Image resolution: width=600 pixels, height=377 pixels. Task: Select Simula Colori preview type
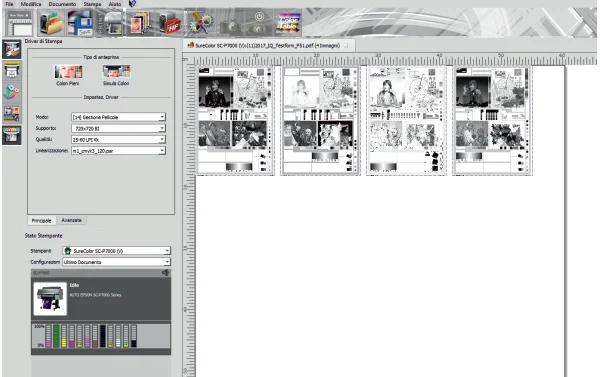click(116, 75)
